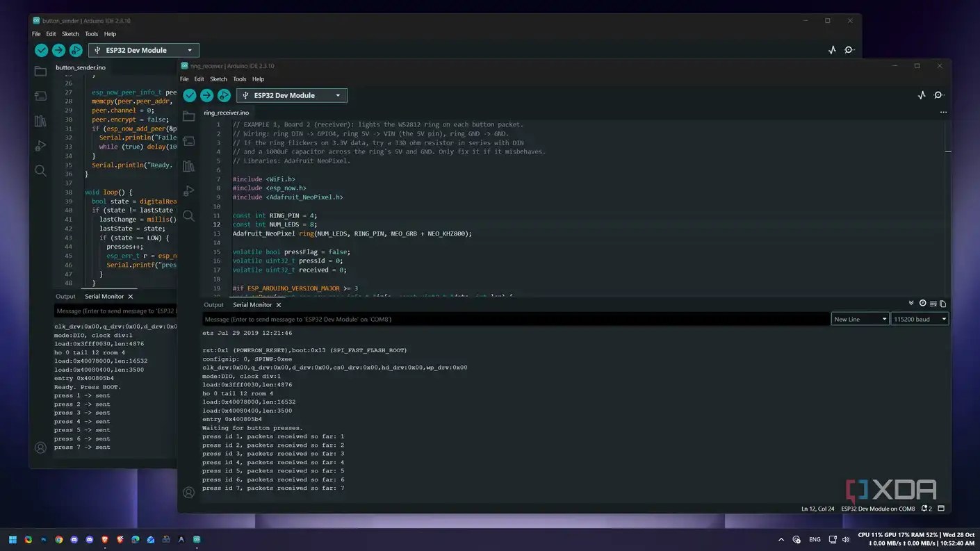Toggle autoscroll in ring_receiver Serial Monitor
Image resolution: width=980 pixels, height=551 pixels.
click(x=911, y=304)
